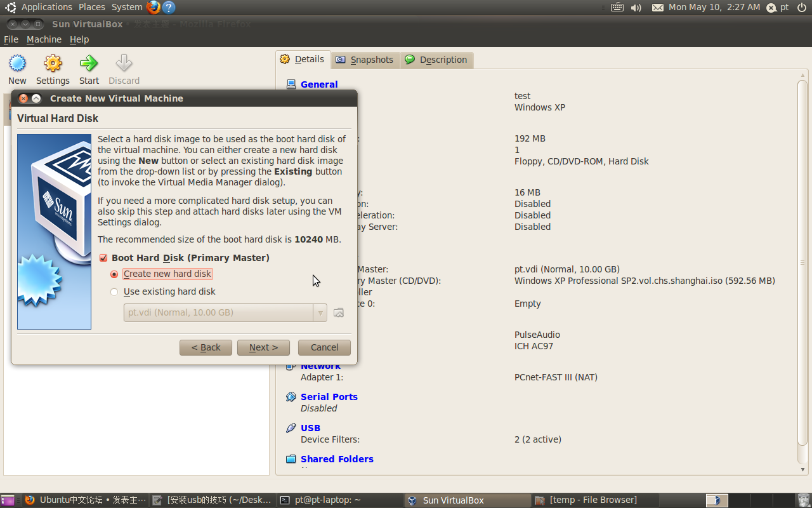Open the USB settings link
The width and height of the screenshot is (812, 508).
click(x=310, y=428)
